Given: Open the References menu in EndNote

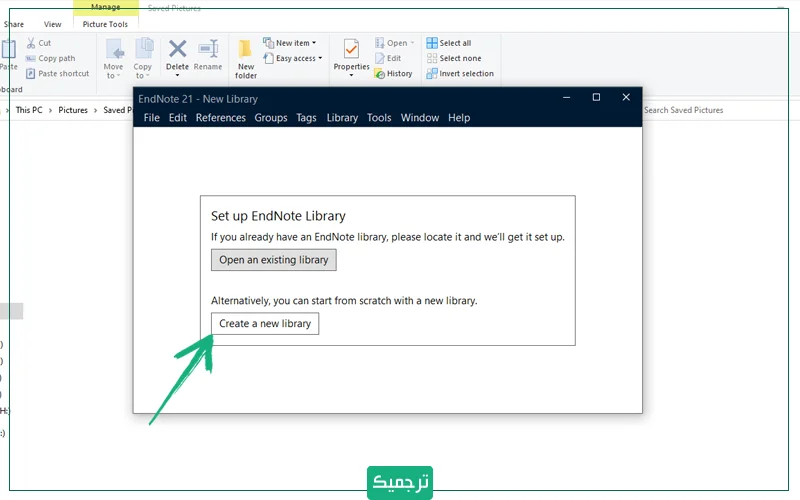Looking at the screenshot, I should 220,118.
